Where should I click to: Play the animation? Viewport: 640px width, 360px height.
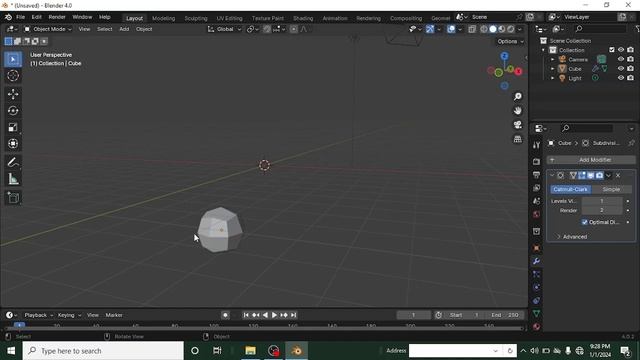274,315
